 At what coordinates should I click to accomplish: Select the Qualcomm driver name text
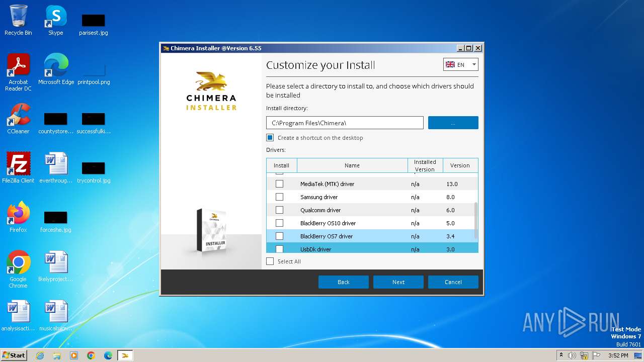click(320, 210)
